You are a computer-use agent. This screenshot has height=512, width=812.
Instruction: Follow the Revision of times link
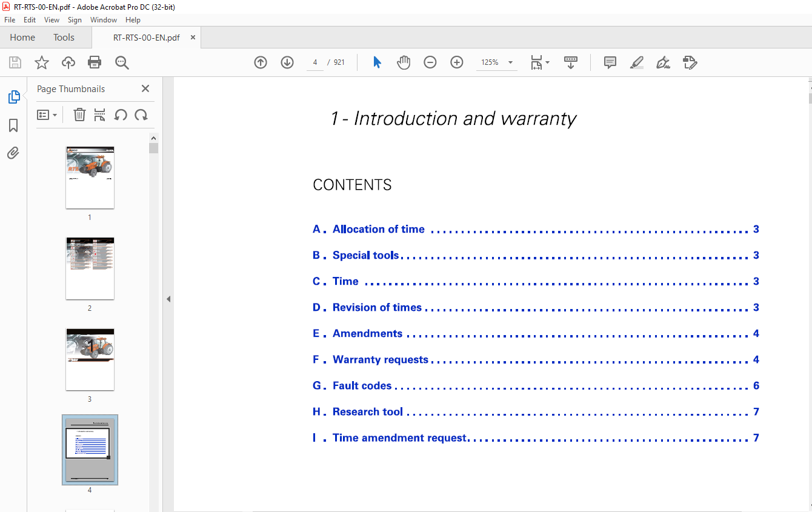pos(536,307)
